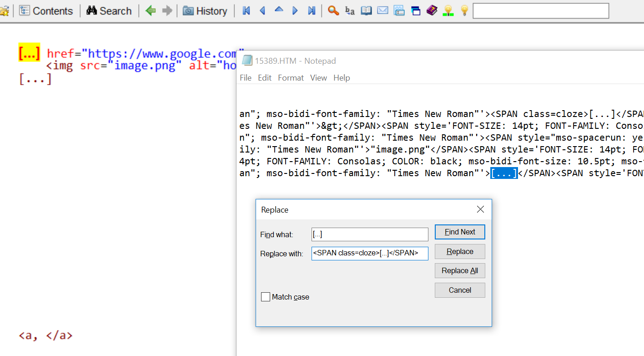The height and width of the screenshot is (356, 644).
Task: Go to the previous element
Action: (x=262, y=11)
